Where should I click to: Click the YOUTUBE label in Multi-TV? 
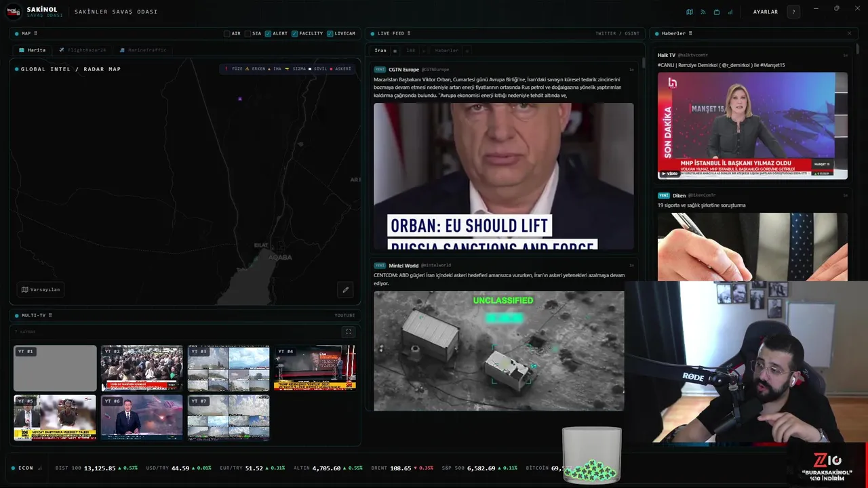point(344,315)
